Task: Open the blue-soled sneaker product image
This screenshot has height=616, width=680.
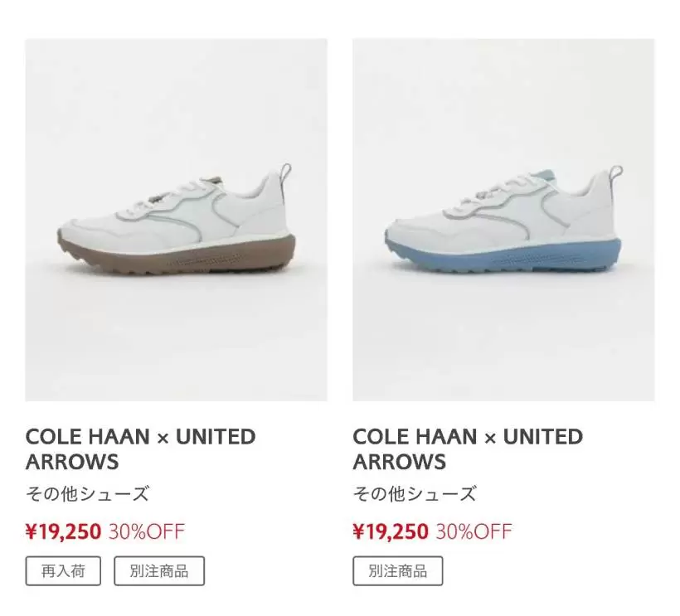Action: [x=503, y=220]
